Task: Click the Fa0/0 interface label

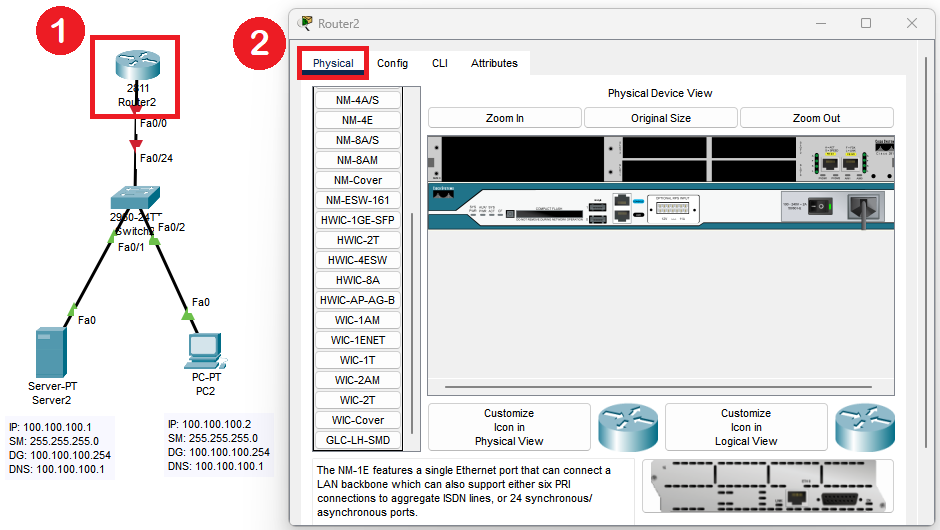Action: (153, 124)
